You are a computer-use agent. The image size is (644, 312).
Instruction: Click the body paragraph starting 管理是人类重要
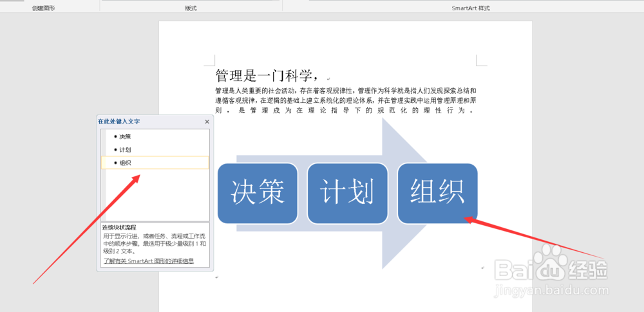[346, 100]
